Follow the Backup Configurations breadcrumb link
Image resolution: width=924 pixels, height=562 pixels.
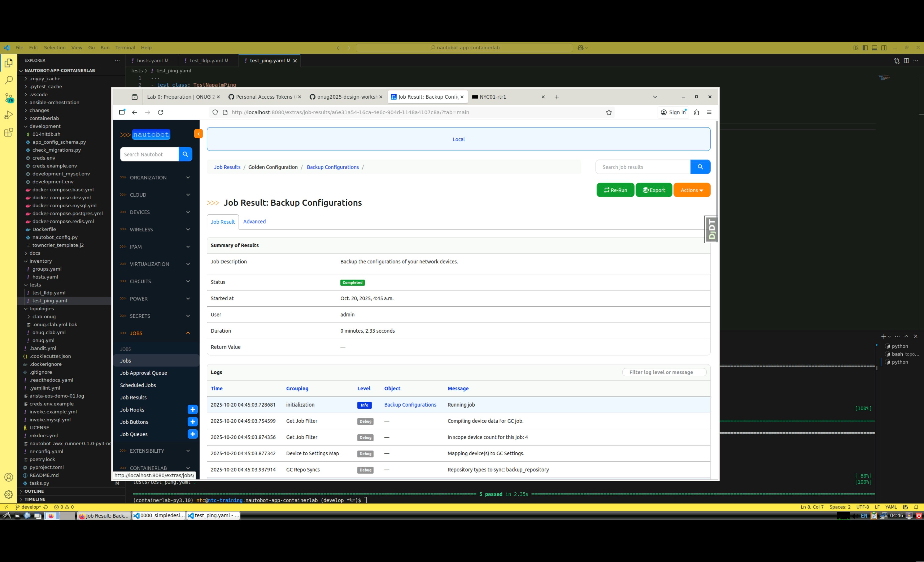333,167
